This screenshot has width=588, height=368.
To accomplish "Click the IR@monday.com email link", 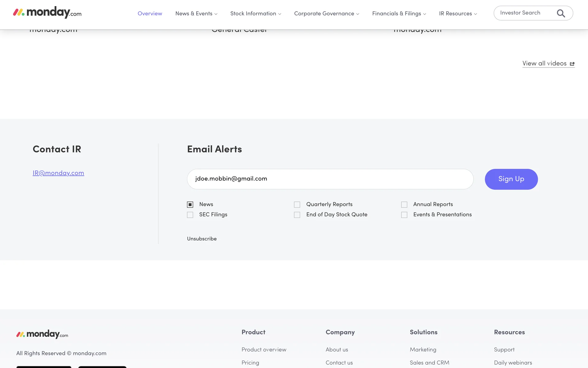I will (x=58, y=173).
